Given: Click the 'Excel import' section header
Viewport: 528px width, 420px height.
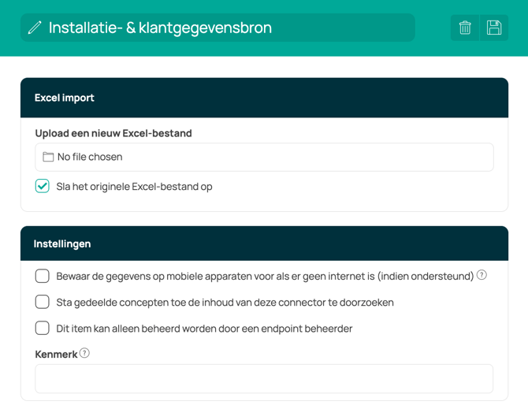Looking at the screenshot, I should (x=65, y=98).
